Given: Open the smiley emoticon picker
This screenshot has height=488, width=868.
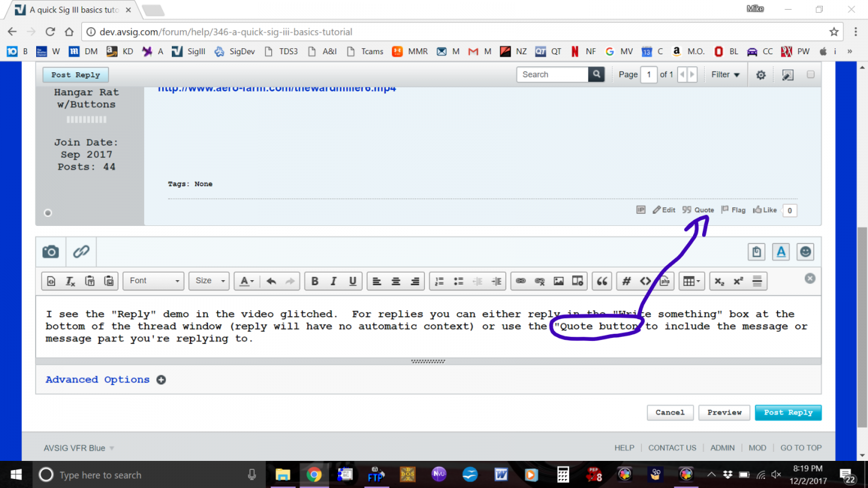Looking at the screenshot, I should point(805,252).
